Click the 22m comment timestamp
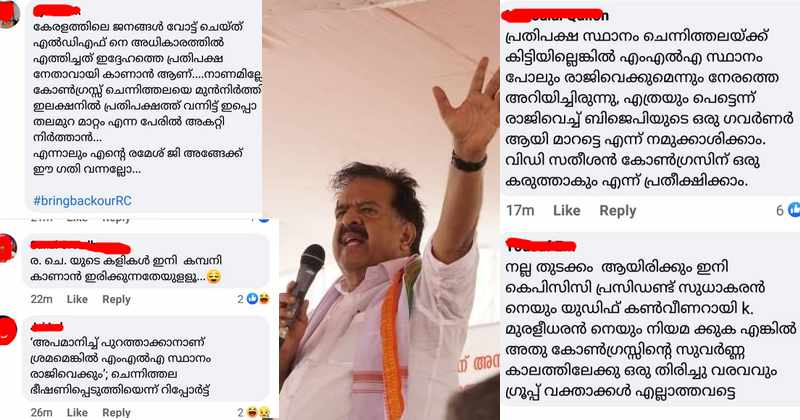The width and height of the screenshot is (800, 420). click(41, 300)
